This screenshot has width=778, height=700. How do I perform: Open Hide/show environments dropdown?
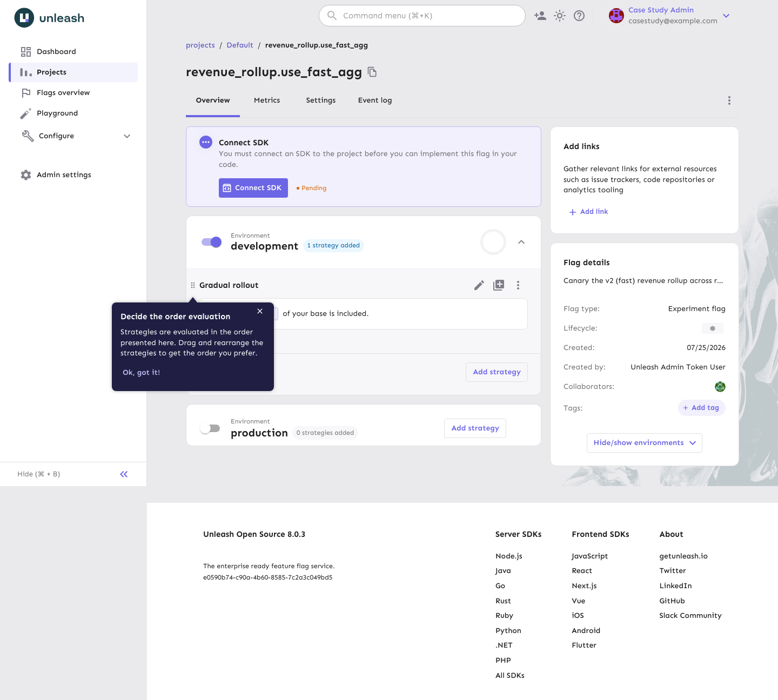pyautogui.click(x=645, y=443)
